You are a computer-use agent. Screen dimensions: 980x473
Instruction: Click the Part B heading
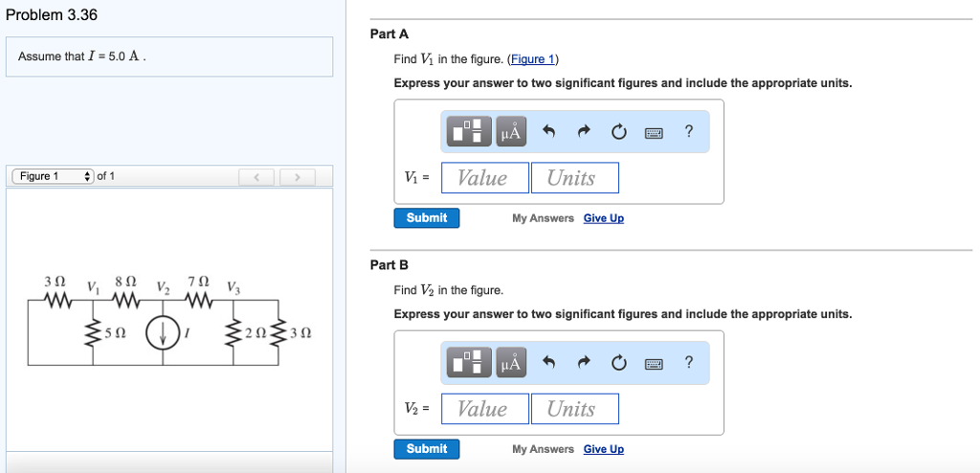coord(389,265)
